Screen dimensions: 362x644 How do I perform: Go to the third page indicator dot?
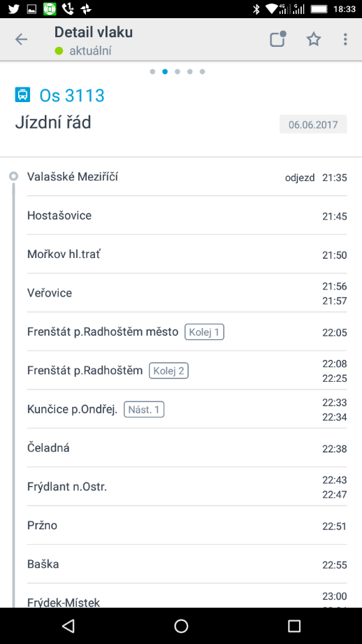click(x=178, y=71)
